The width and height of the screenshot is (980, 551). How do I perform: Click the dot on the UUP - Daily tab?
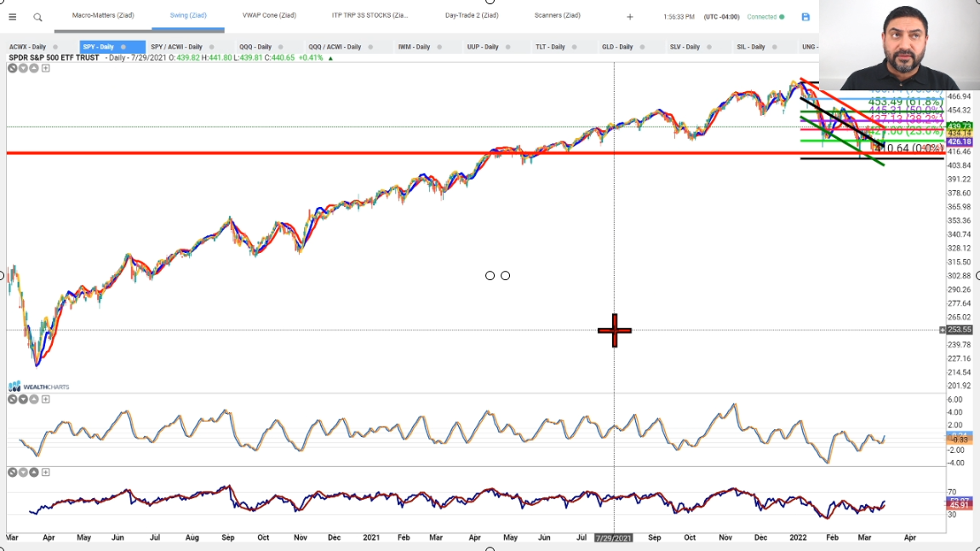pyautogui.click(x=507, y=47)
